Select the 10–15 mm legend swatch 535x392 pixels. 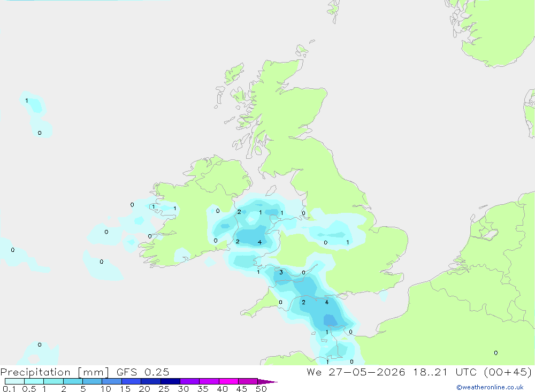click(x=112, y=381)
